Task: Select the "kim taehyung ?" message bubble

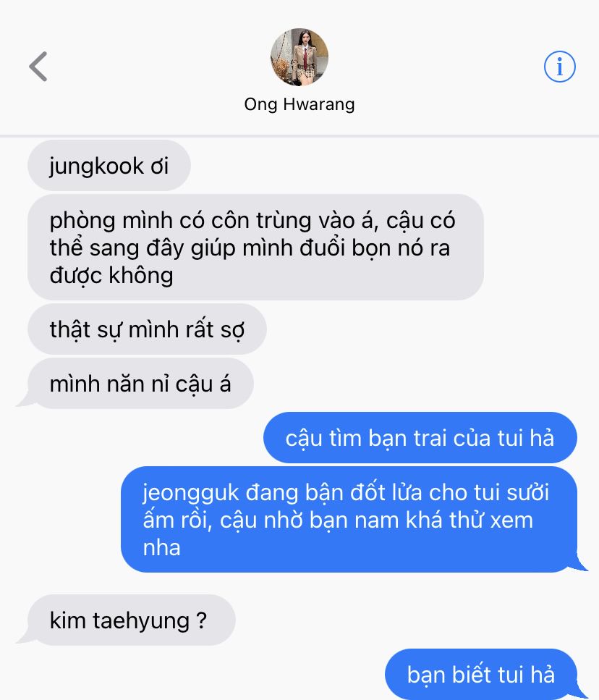Action: [x=128, y=620]
